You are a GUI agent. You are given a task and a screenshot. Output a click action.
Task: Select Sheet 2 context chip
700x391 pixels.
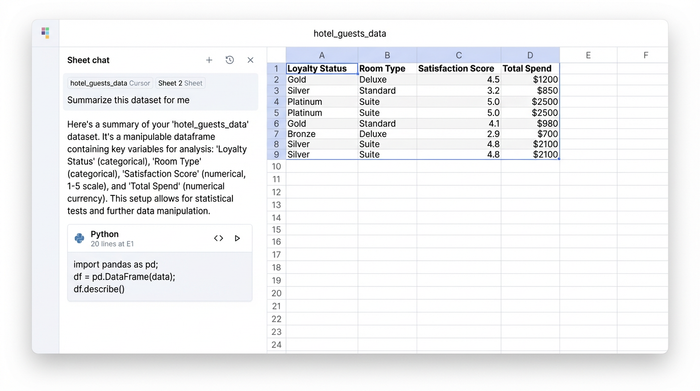tap(180, 83)
